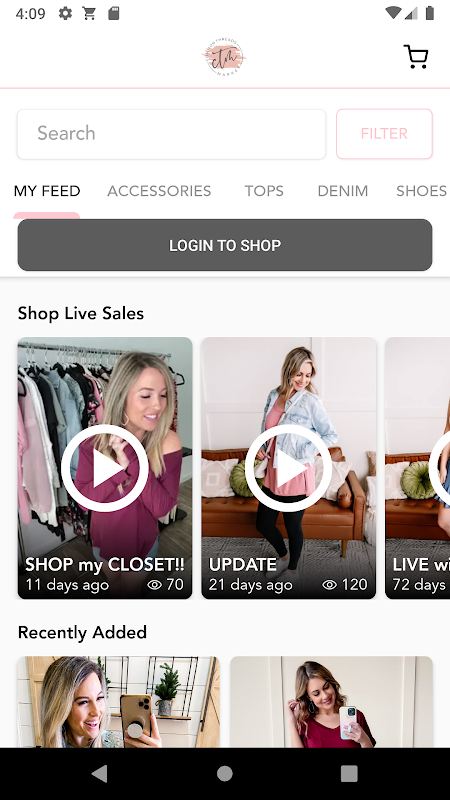The width and height of the screenshot is (450, 800).
Task: Tap the Android home circle icon
Action: [x=224, y=773]
